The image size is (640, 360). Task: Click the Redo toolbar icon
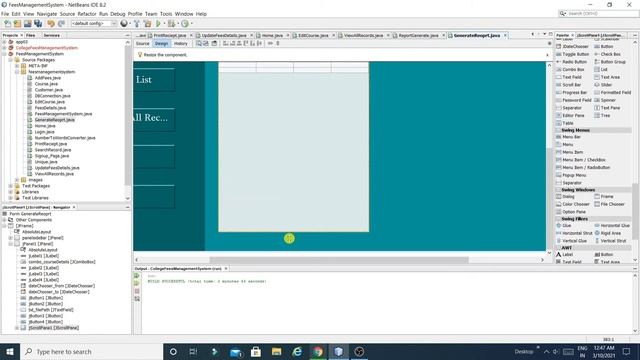pos(61,24)
